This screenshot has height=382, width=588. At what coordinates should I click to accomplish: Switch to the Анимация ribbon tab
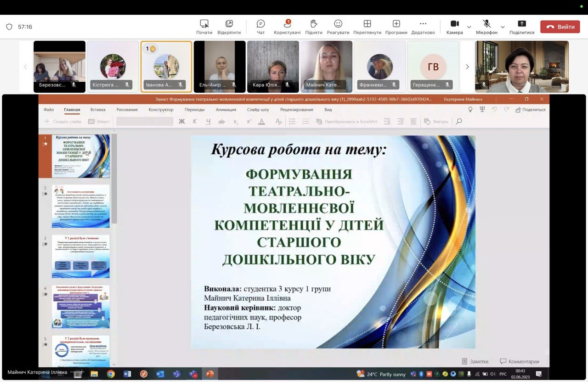tap(226, 110)
